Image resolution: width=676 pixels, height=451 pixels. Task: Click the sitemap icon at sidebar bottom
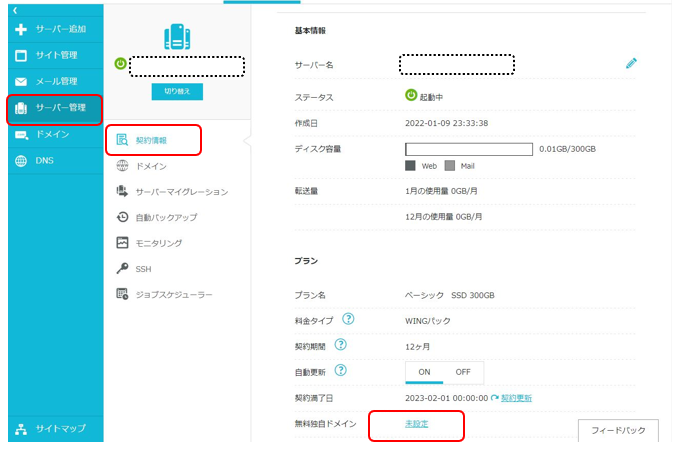pyautogui.click(x=21, y=429)
